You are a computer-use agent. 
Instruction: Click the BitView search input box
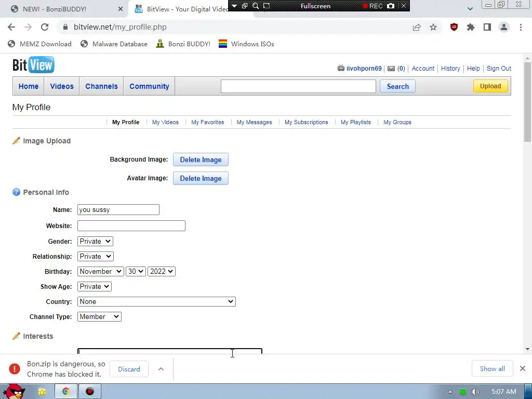pos(298,86)
